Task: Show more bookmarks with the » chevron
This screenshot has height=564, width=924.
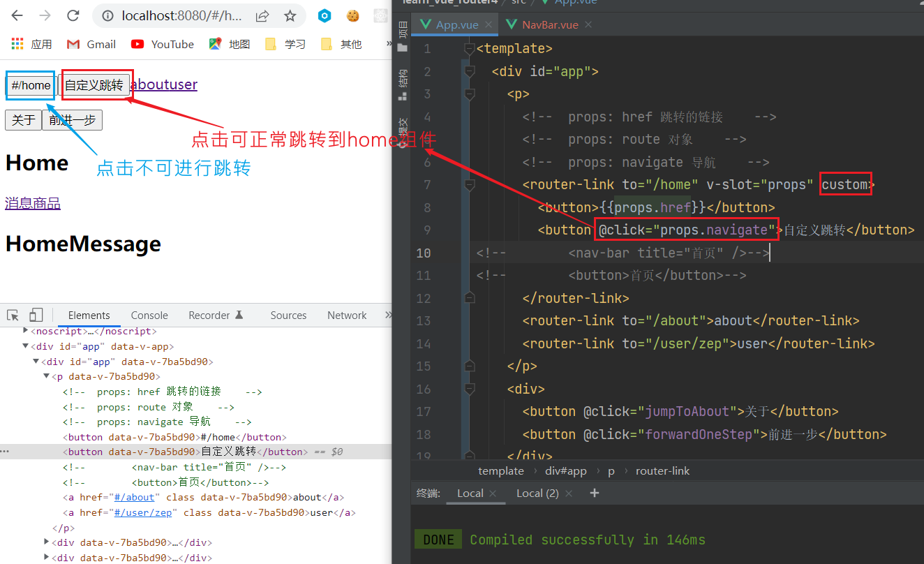Action: (388, 43)
